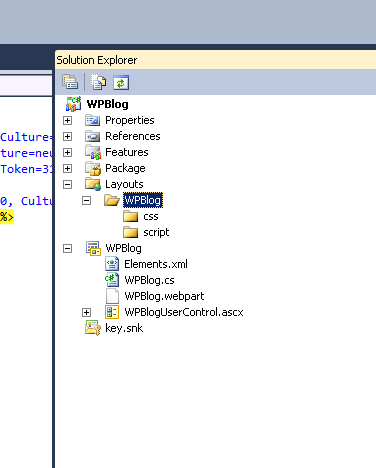The width and height of the screenshot is (376, 468).
Task: Select the bold WPBlog project name
Action: [x=107, y=104]
